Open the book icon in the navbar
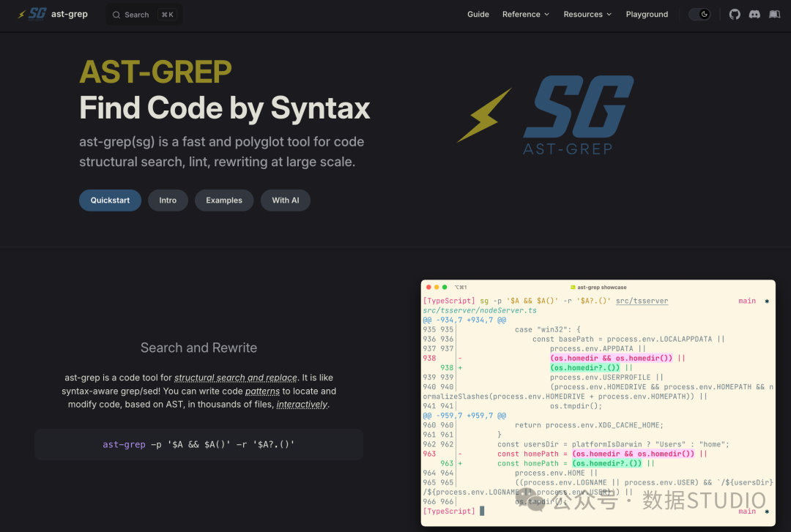Image resolution: width=791 pixels, height=532 pixels. tap(774, 14)
